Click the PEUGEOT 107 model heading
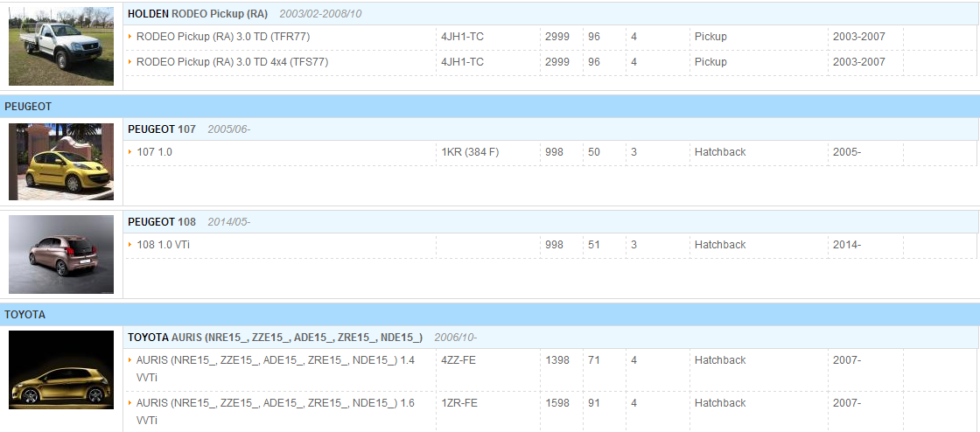 pyautogui.click(x=162, y=129)
